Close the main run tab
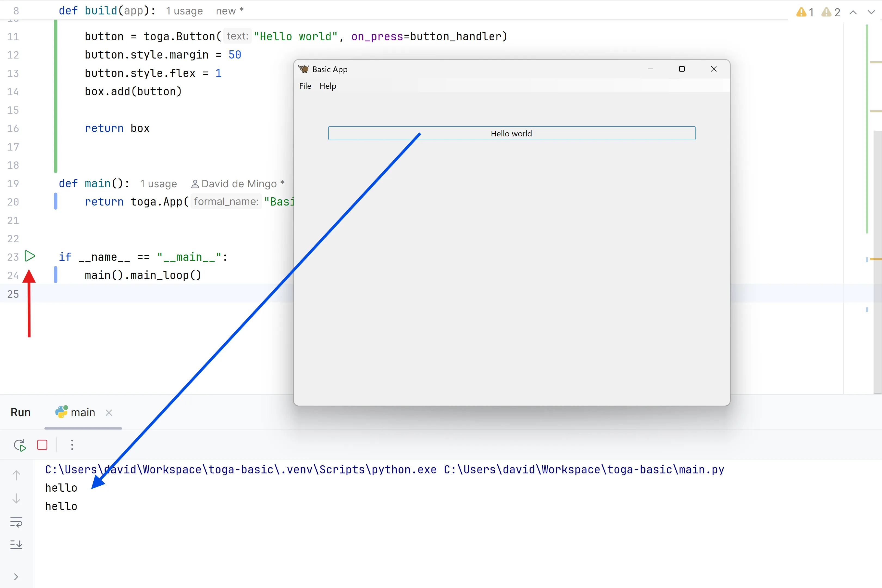Screen dimensions: 882x588 click(109, 412)
